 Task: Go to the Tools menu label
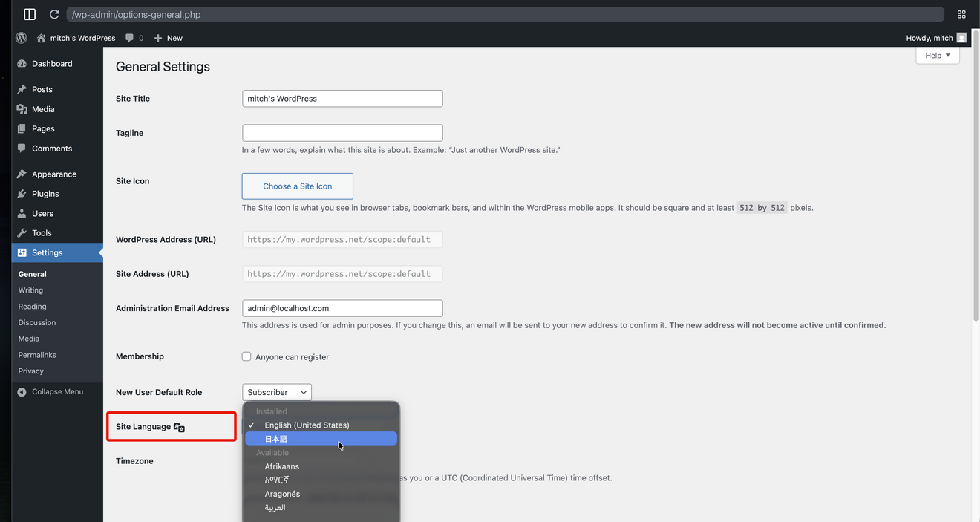pyautogui.click(x=42, y=233)
